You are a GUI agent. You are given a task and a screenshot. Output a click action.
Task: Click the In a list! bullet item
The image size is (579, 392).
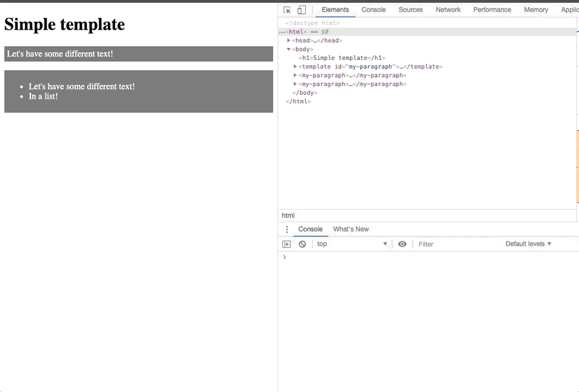tap(43, 96)
